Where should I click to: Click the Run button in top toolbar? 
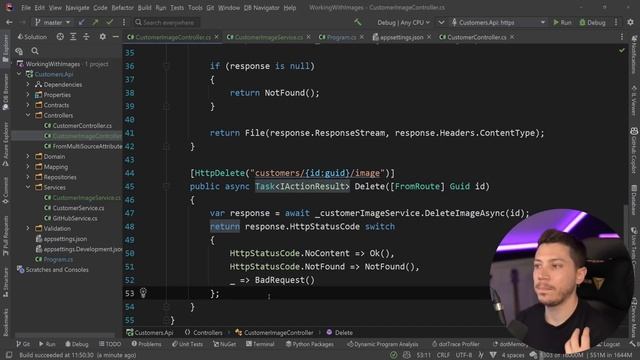[x=562, y=22]
